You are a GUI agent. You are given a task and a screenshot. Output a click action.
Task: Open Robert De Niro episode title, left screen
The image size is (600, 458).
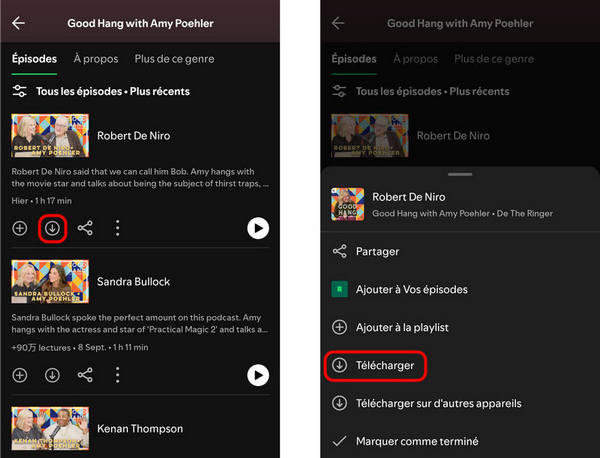134,136
